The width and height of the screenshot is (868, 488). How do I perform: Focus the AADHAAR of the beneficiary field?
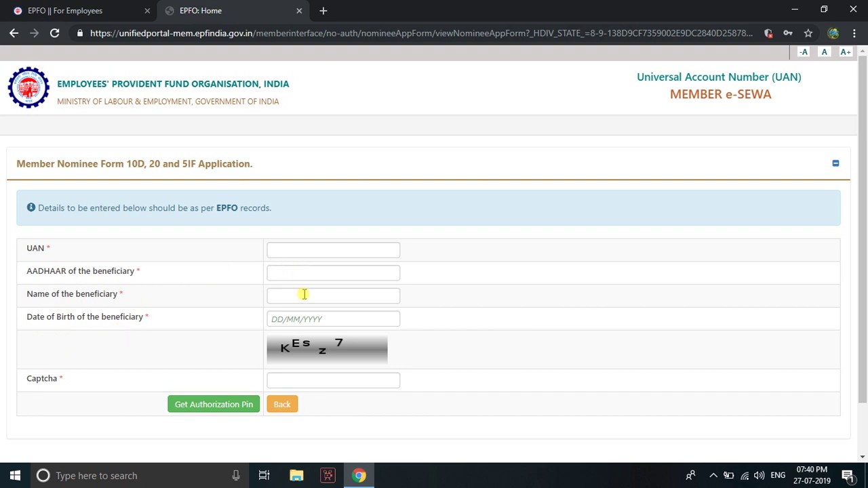pyautogui.click(x=333, y=272)
